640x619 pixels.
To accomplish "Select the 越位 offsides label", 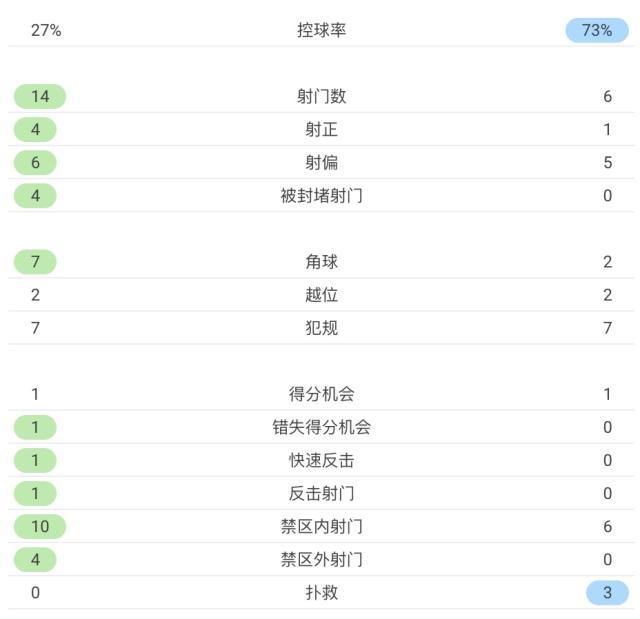I will (x=321, y=294).
